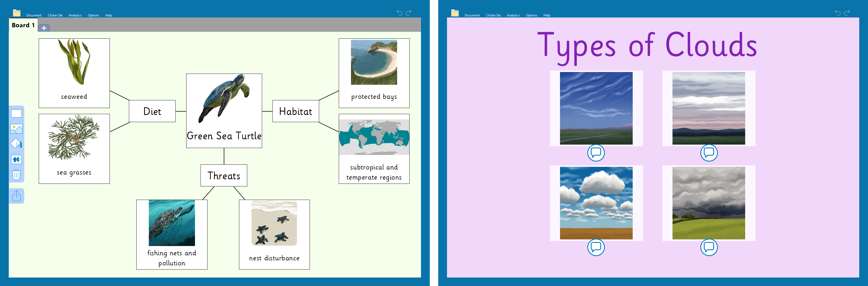The image size is (868, 286).
Task: Select the insert picture tool
Action: tap(16, 129)
